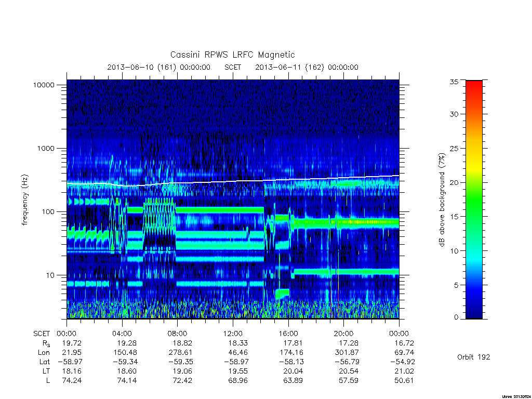Image resolution: width=532 pixels, height=399 pixels.
Task: Click the Lat value -59.34
Action: point(125,362)
